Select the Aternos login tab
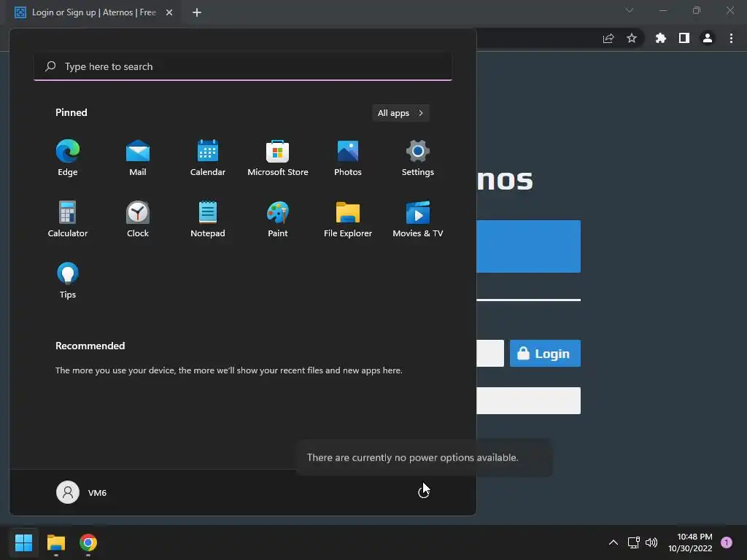The width and height of the screenshot is (747, 560). click(94, 12)
